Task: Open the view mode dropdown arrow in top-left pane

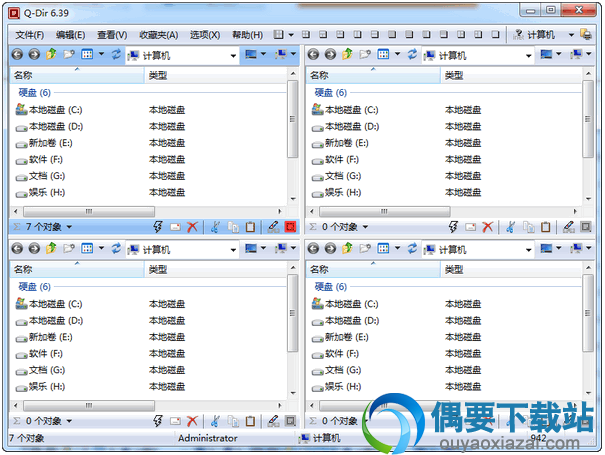Action: 101,54
